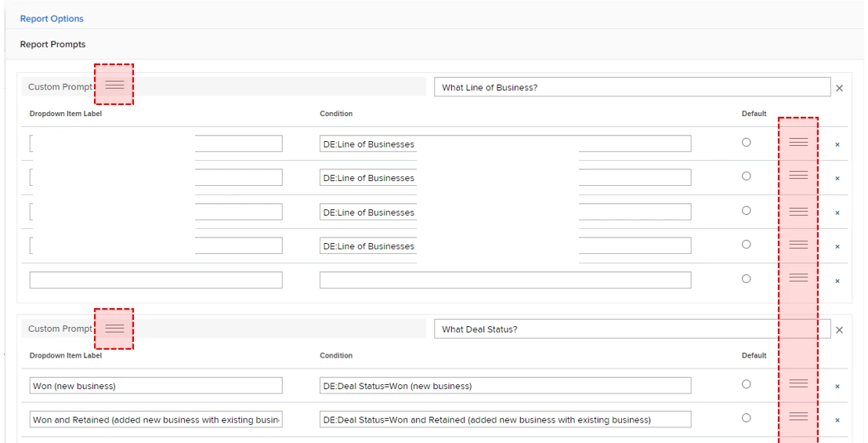Select default radio for first Line of Businesses row
Screen dimensions: 868x443
(746, 142)
